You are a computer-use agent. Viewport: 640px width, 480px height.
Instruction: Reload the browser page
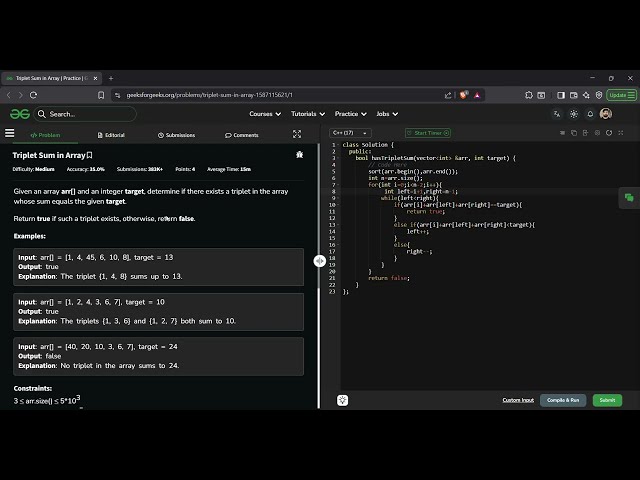point(33,95)
